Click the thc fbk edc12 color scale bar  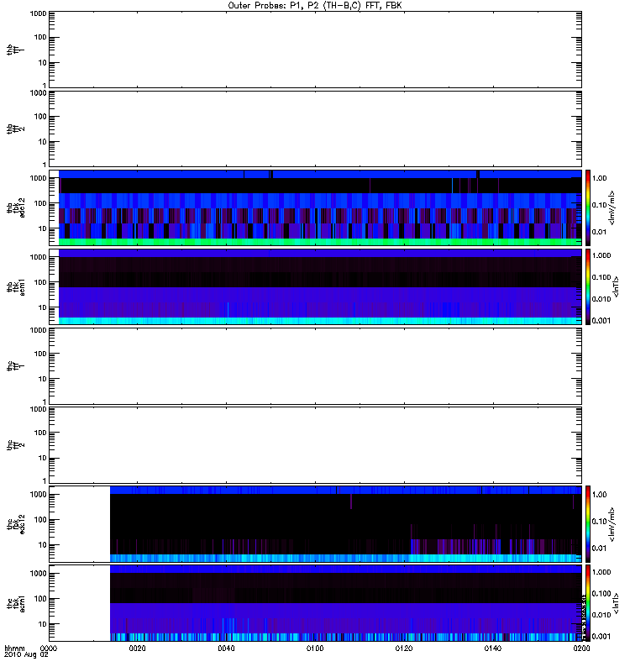click(x=588, y=523)
